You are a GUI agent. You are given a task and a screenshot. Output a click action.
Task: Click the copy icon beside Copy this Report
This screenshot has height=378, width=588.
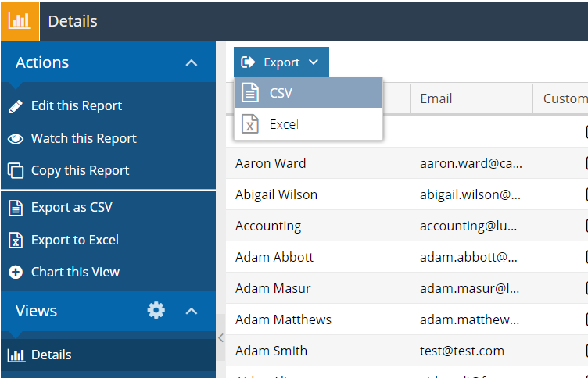click(x=16, y=171)
